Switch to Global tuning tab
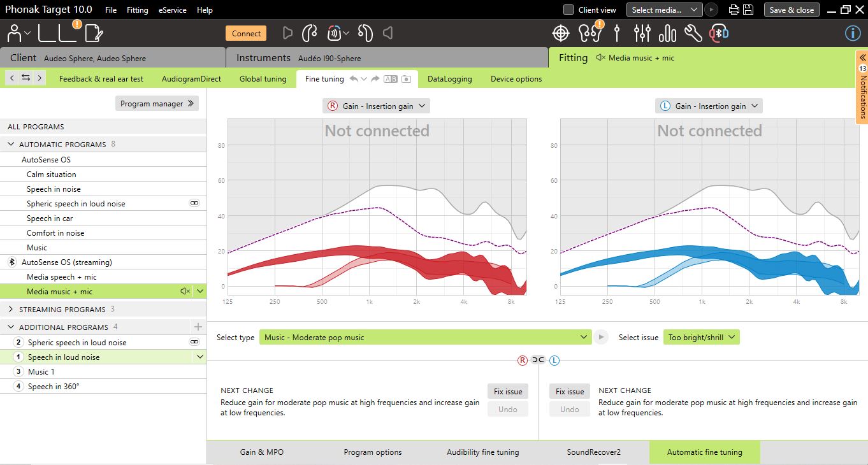Screen dimensions: 868x465 263,79
